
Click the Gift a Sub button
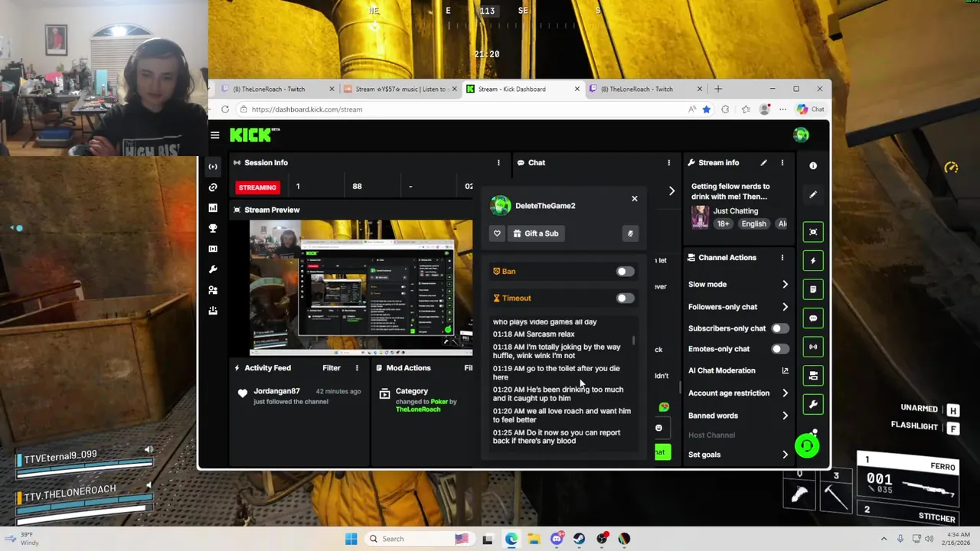536,233
